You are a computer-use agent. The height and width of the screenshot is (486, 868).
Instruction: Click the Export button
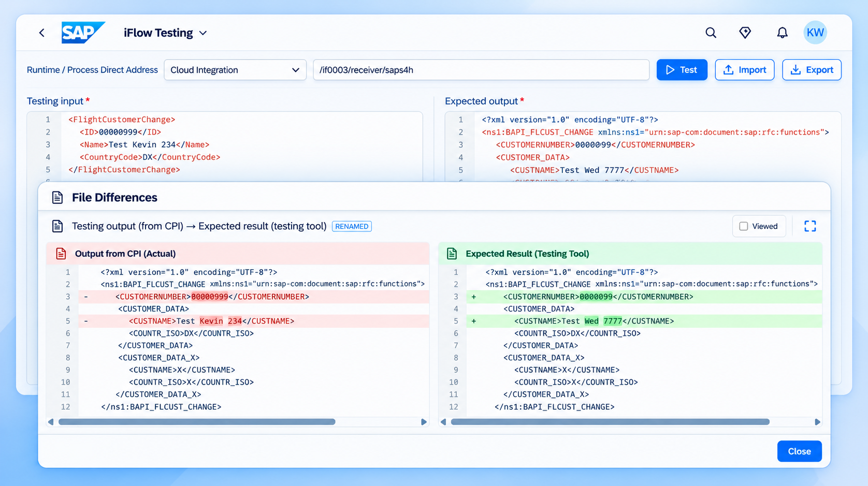(x=812, y=70)
